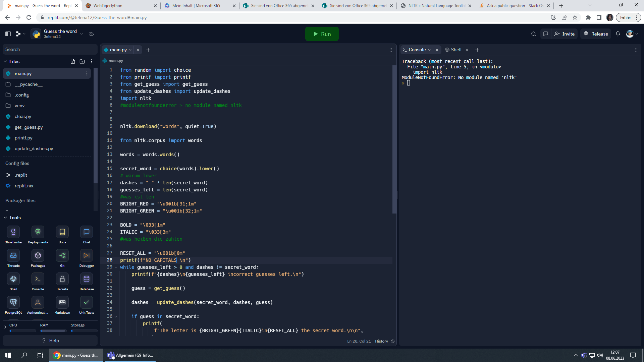Collapse the Tools section
The height and width of the screenshot is (362, 644).
tap(5, 218)
